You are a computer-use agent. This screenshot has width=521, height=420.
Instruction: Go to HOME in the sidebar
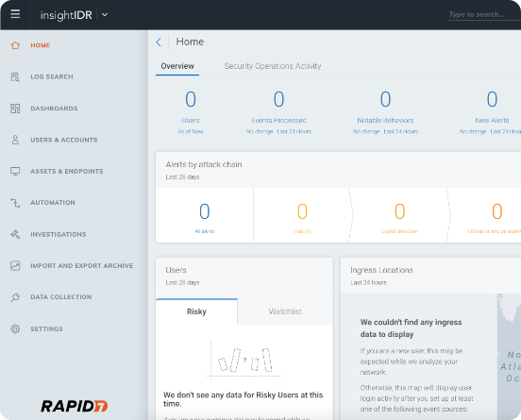coord(41,45)
